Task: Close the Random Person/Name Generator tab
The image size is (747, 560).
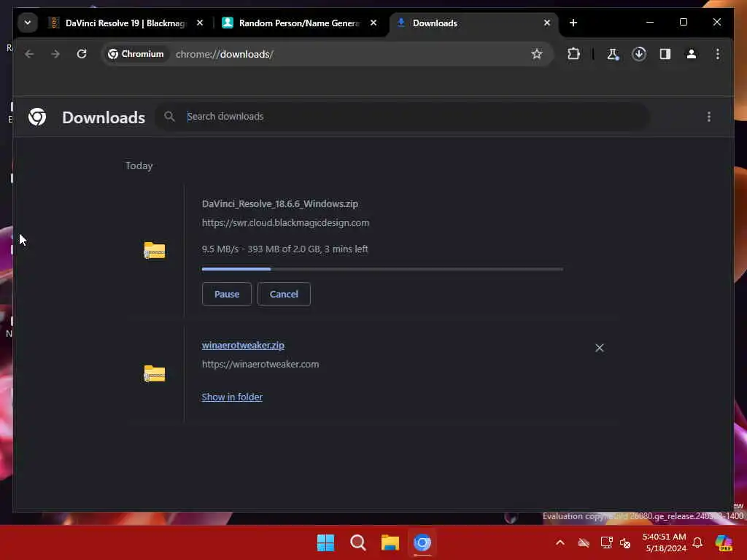Action: [373, 23]
